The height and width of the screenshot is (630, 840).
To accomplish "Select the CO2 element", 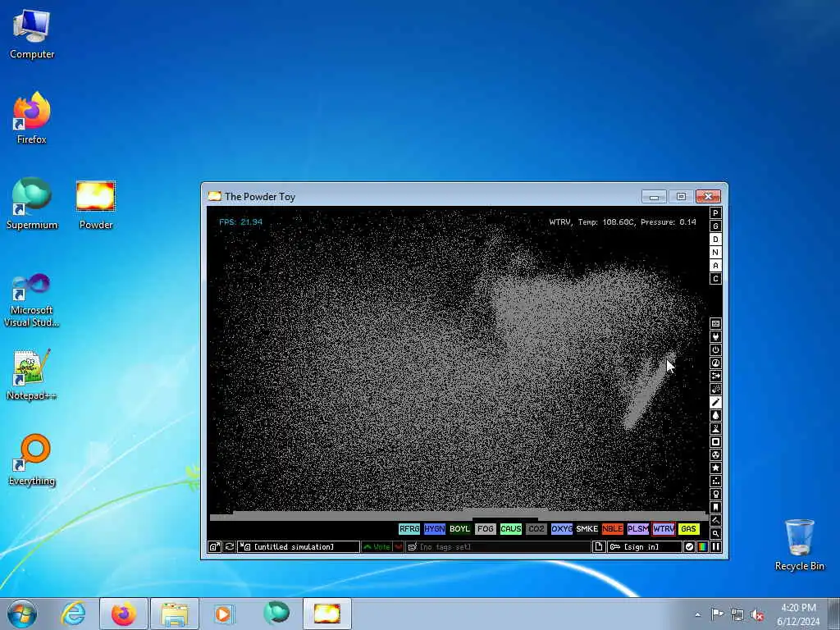I will [x=536, y=529].
